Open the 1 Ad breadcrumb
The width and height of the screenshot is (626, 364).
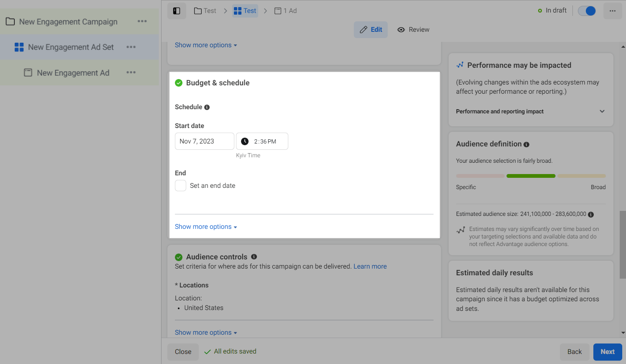click(x=285, y=11)
